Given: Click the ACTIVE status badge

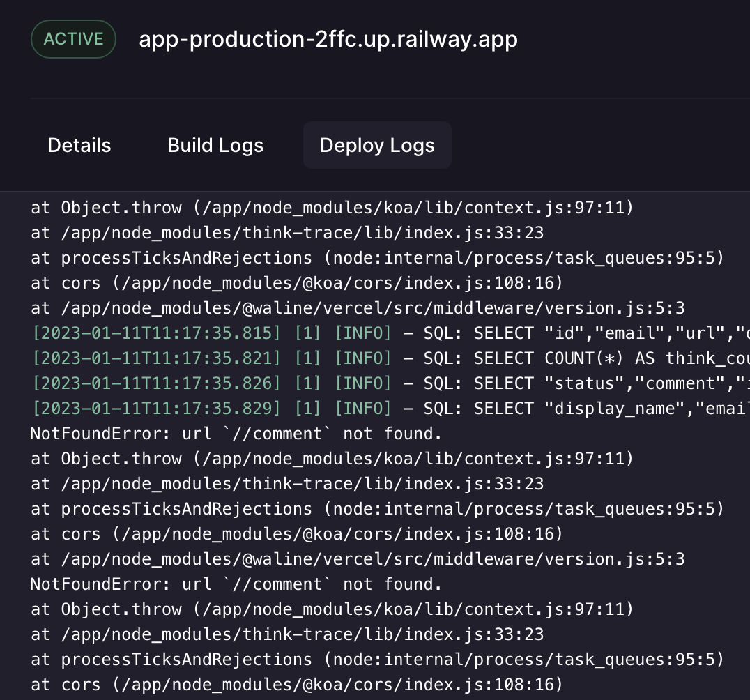Looking at the screenshot, I should pos(72,39).
